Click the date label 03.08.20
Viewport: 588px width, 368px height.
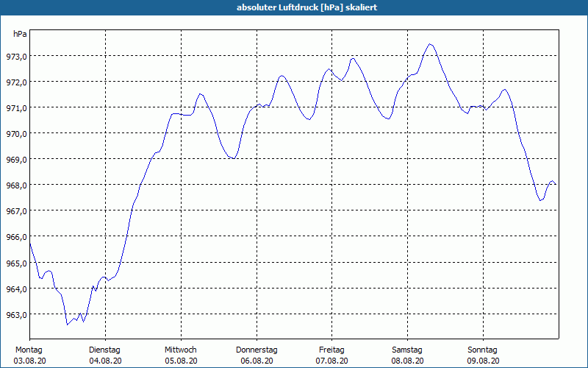click(x=29, y=361)
